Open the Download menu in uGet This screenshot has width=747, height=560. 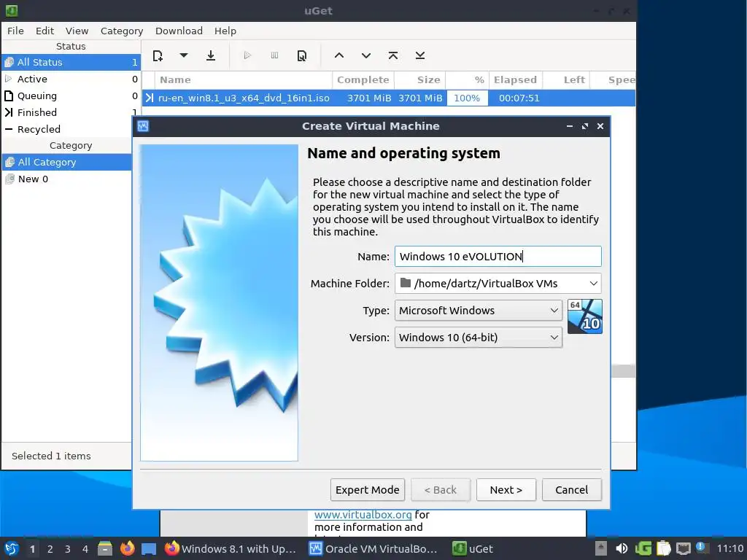pyautogui.click(x=179, y=31)
